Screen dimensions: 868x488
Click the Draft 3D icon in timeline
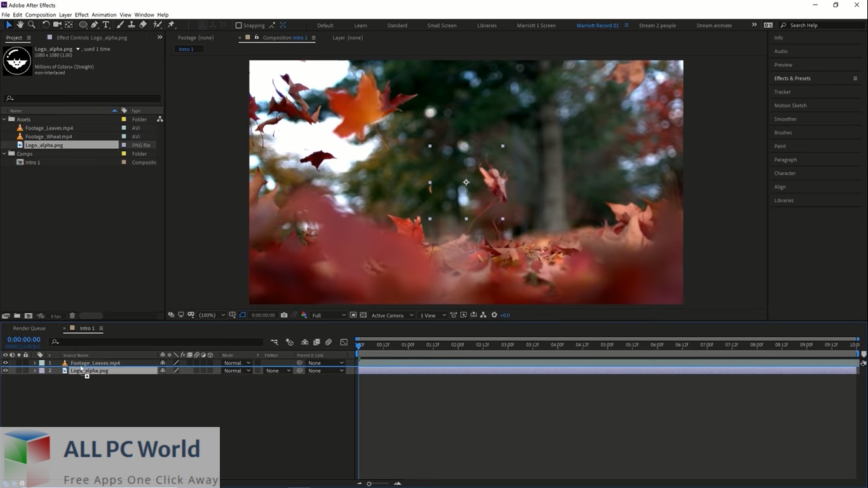(x=290, y=342)
